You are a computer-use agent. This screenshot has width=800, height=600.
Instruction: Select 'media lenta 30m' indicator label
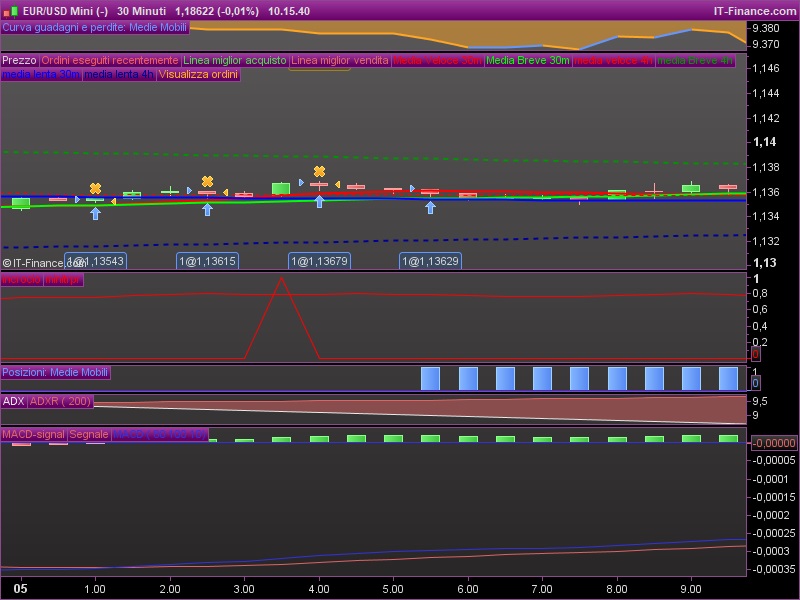(x=41, y=74)
